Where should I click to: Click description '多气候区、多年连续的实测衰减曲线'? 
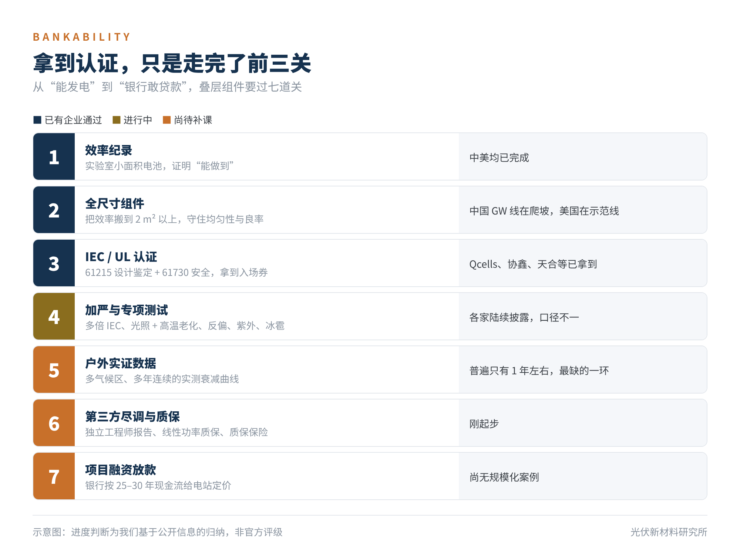tap(162, 379)
